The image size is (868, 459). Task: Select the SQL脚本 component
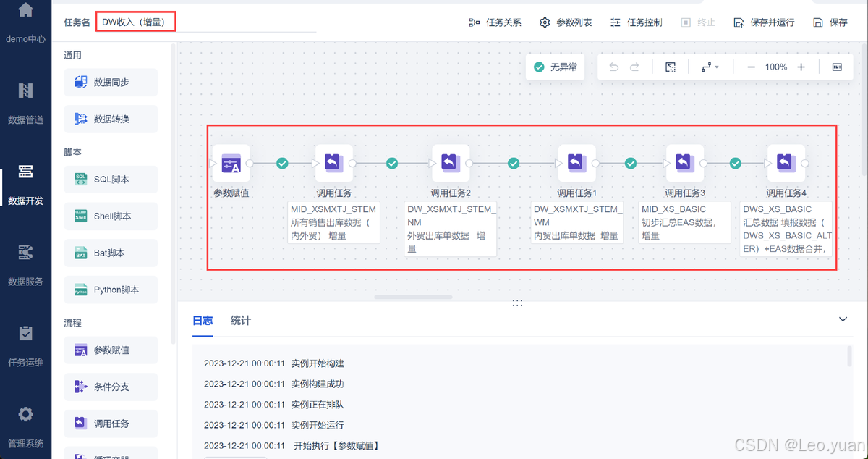pyautogui.click(x=111, y=179)
